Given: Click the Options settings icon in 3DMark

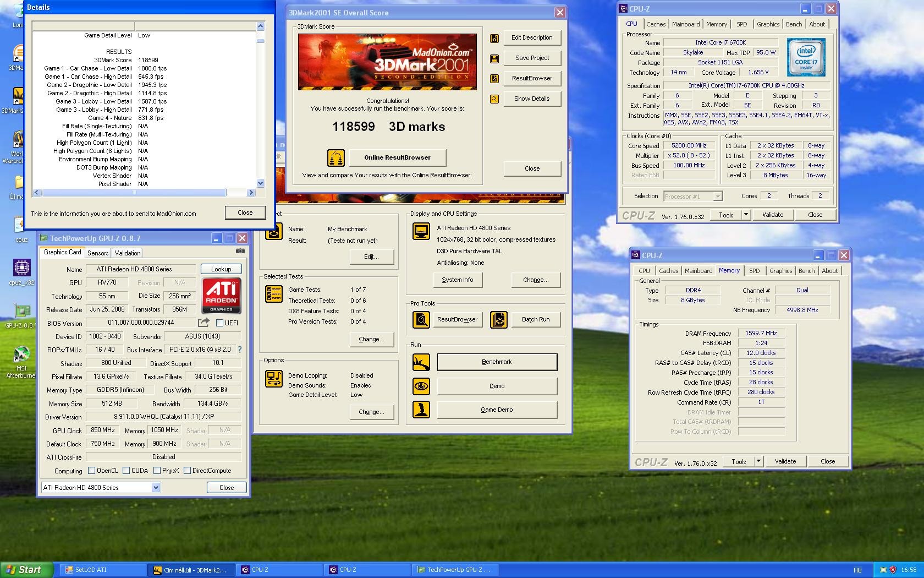Looking at the screenshot, I should [274, 379].
